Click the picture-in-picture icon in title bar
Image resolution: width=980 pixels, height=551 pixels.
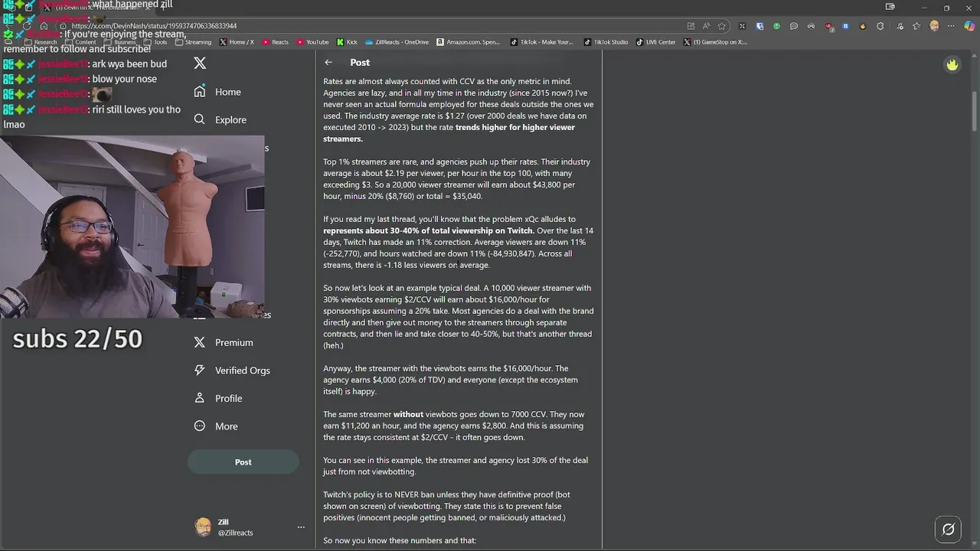pyautogui.click(x=890, y=7)
